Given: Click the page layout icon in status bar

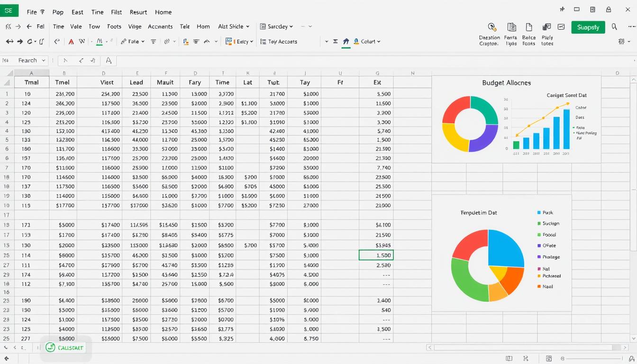Looking at the screenshot, I should pos(549,359).
